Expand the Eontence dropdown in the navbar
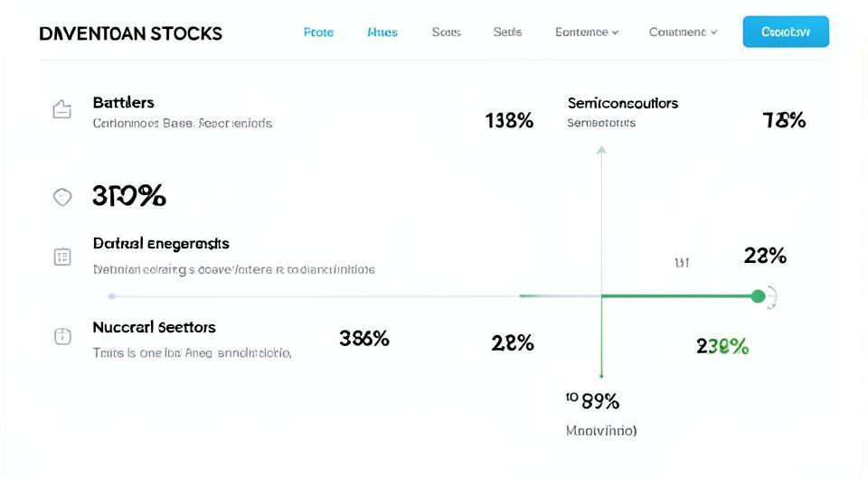 click(586, 32)
